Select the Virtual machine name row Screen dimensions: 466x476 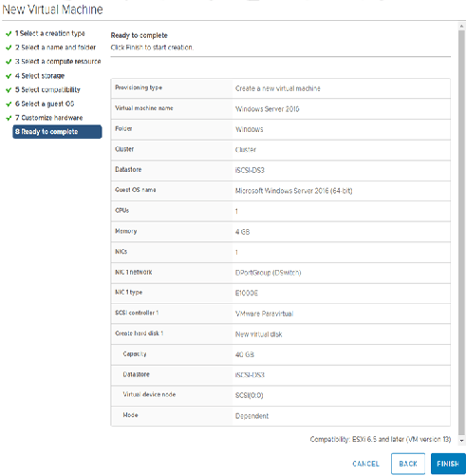(x=281, y=108)
